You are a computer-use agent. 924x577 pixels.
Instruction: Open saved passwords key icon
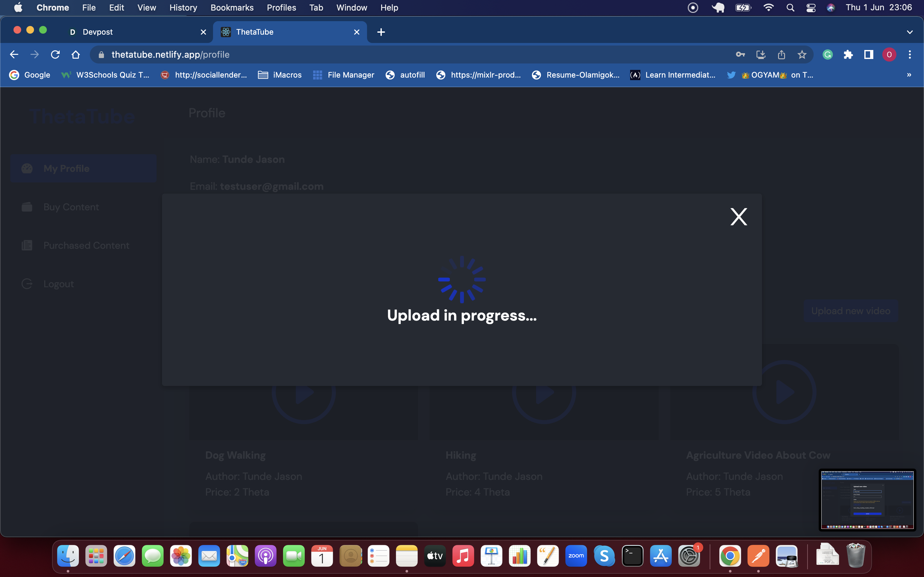(x=740, y=54)
